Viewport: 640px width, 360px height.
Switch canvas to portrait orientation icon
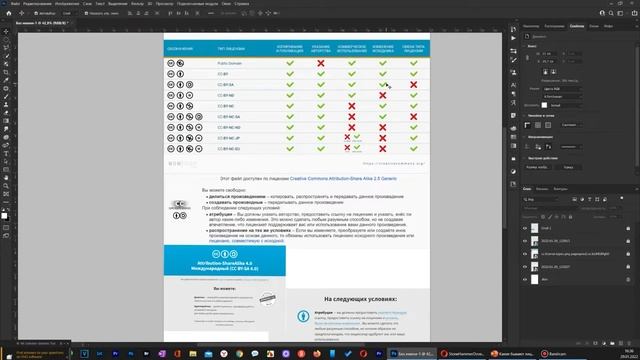click(545, 72)
